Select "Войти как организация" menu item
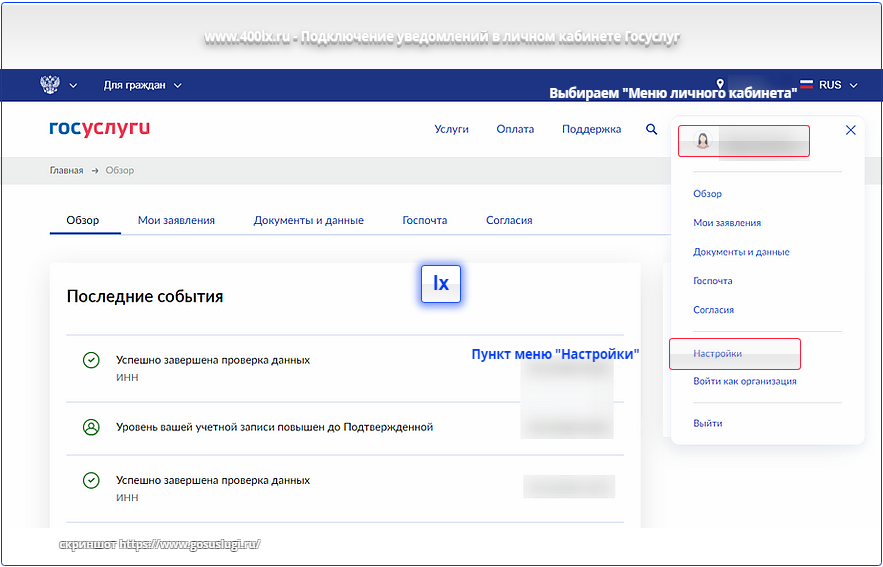The height and width of the screenshot is (567, 883). (x=744, y=381)
